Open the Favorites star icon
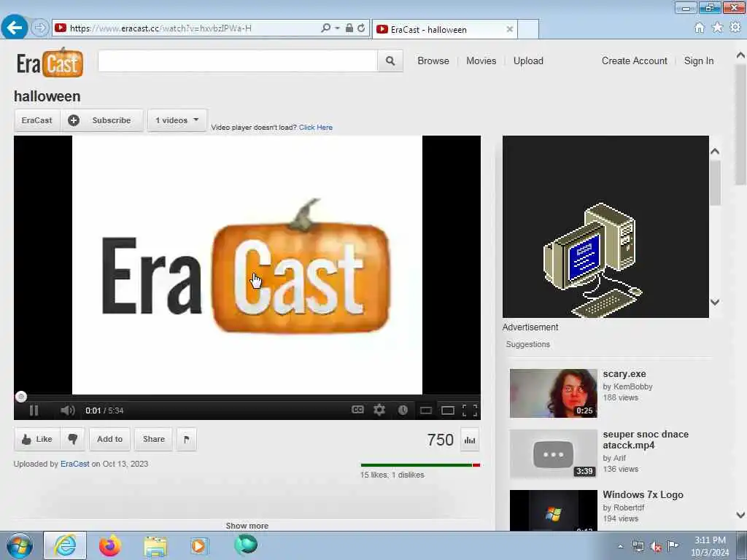 [x=717, y=28]
